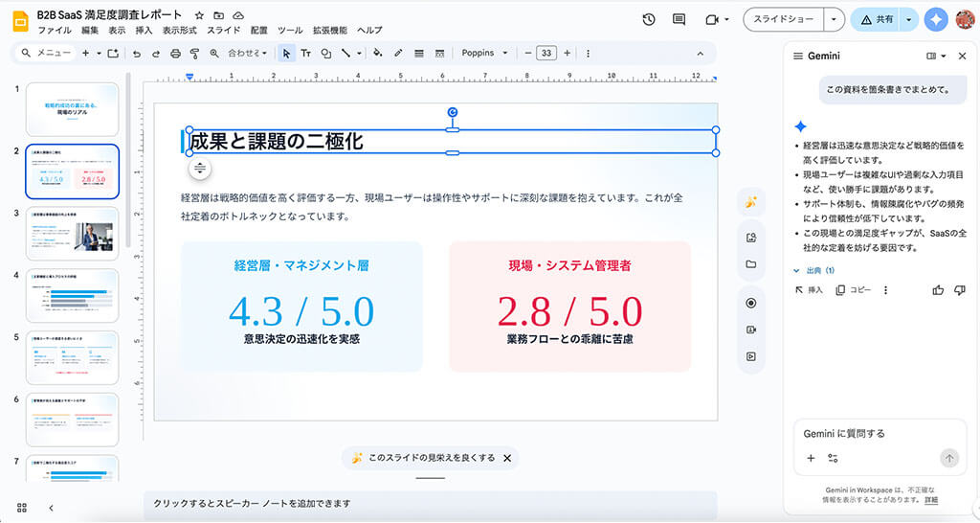Open Gemini response more options dots
The width and height of the screenshot is (980, 523).
(885, 290)
